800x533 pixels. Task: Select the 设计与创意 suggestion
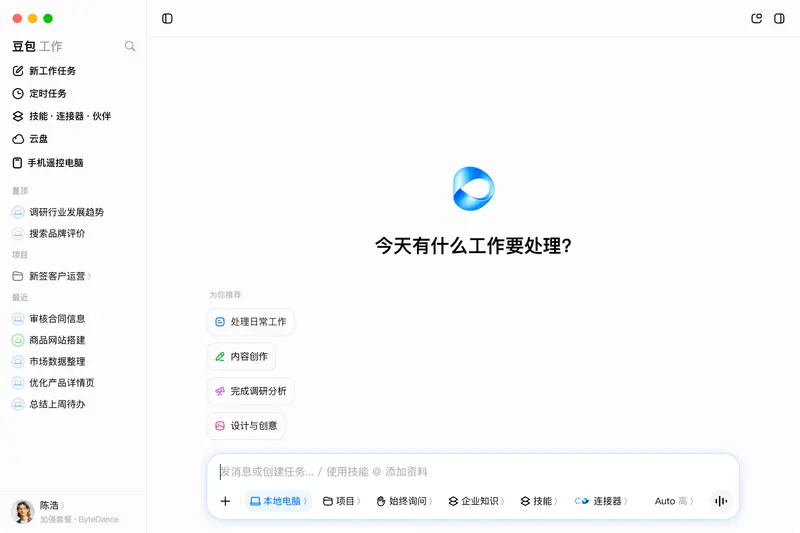pyautogui.click(x=246, y=426)
